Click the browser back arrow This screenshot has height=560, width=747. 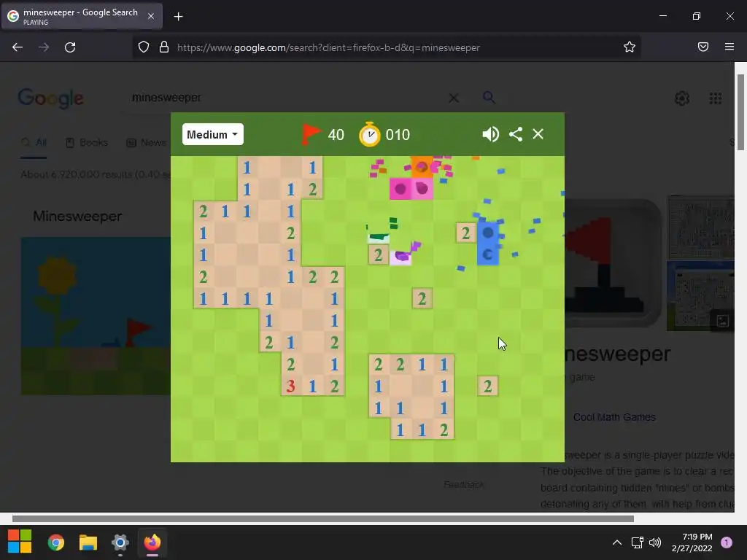18,47
